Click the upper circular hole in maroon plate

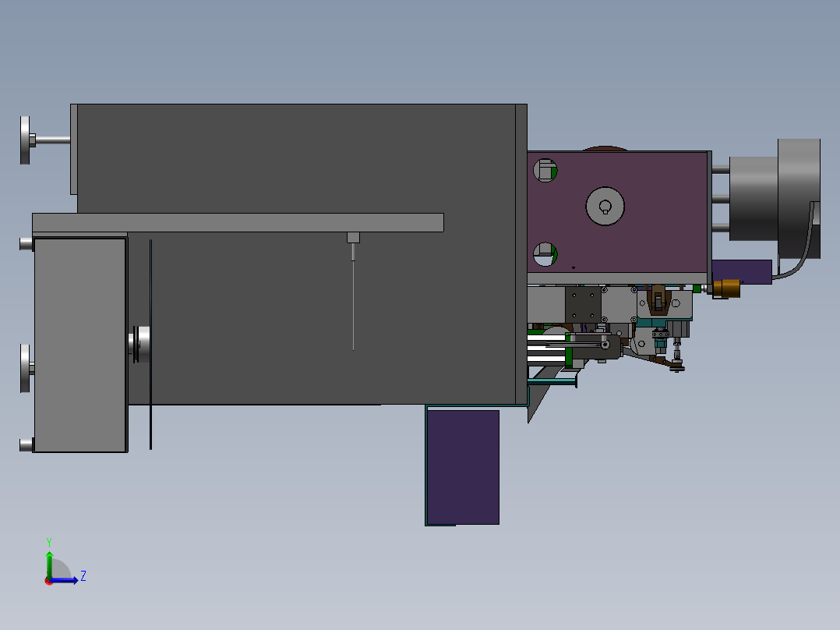click(x=545, y=171)
